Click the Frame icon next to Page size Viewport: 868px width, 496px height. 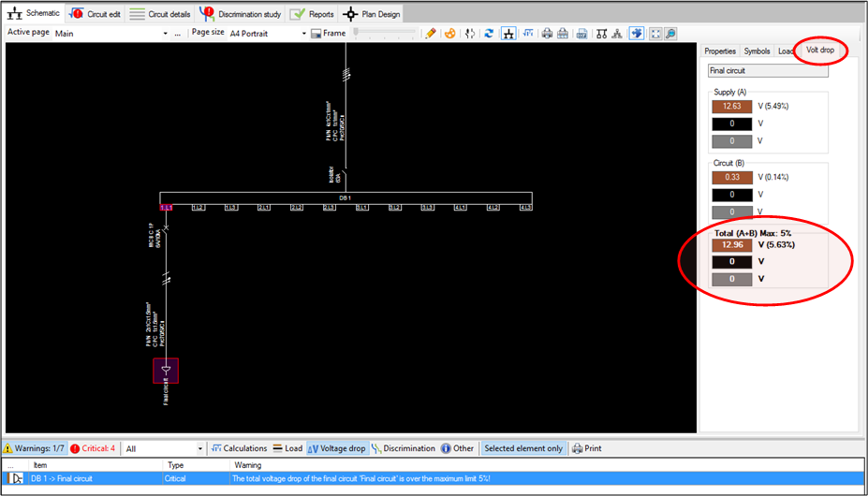[x=316, y=33]
